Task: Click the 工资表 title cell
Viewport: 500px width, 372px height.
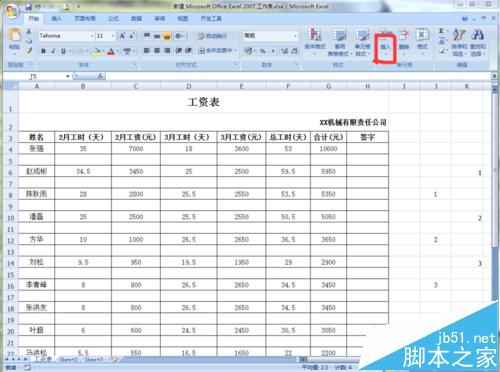Action: pos(203,102)
